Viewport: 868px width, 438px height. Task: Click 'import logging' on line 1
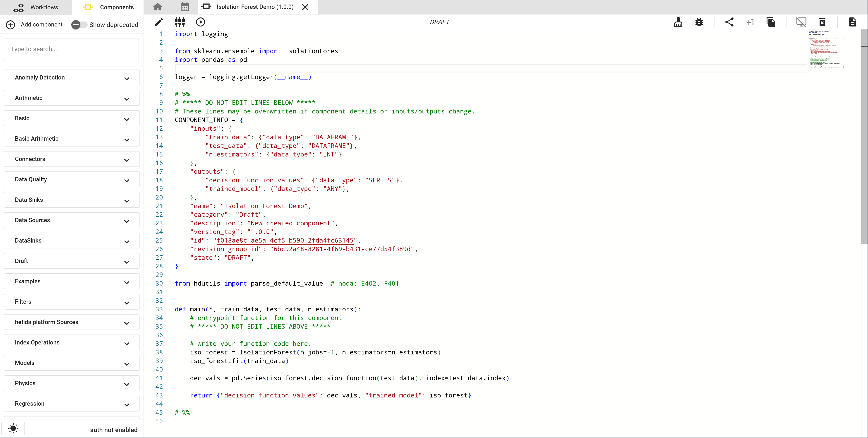[x=201, y=34]
